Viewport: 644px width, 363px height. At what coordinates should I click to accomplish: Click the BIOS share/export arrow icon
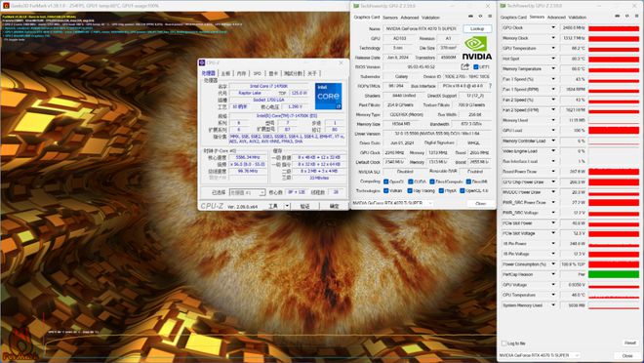tap(464, 66)
